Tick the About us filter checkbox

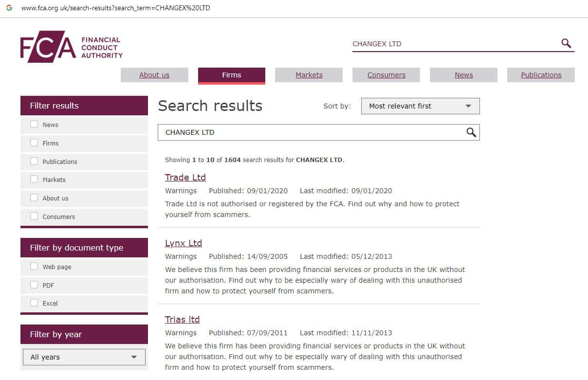(x=34, y=198)
